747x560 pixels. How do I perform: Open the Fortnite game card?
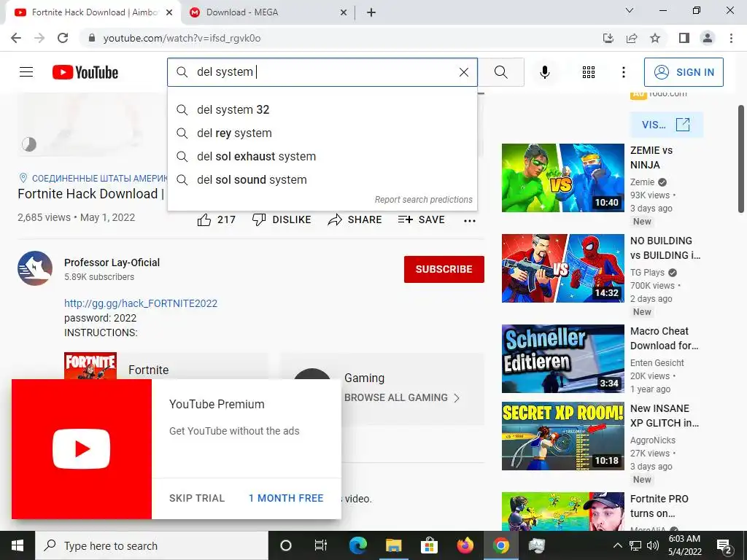(x=166, y=366)
